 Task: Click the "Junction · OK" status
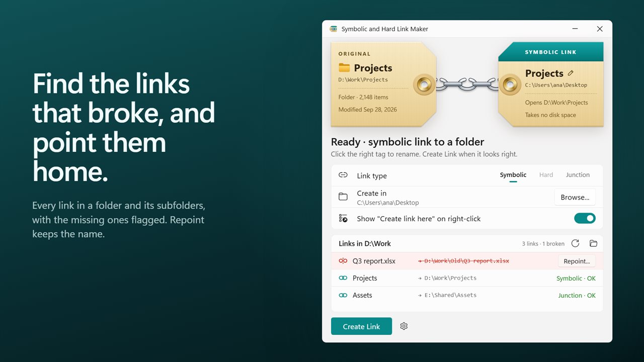(x=577, y=295)
